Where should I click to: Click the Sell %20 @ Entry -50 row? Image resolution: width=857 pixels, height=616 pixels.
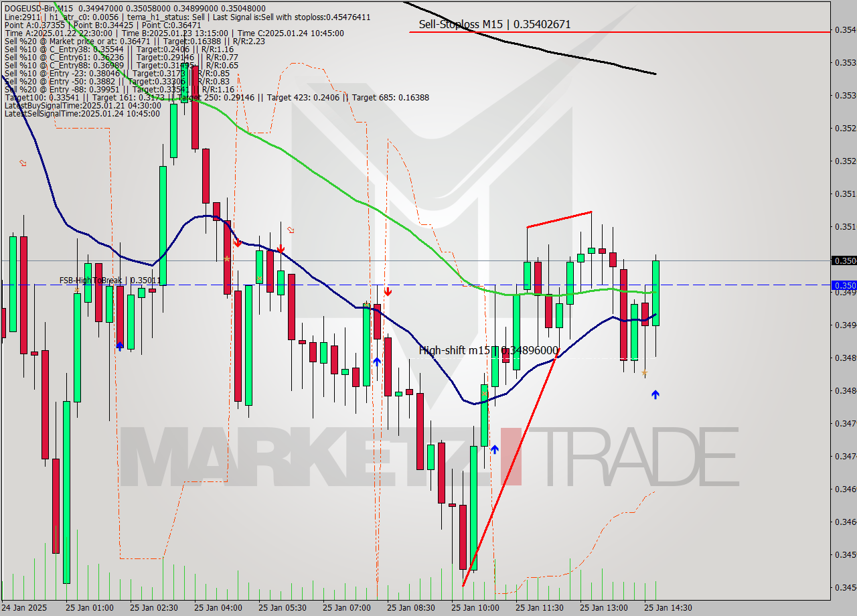(x=116, y=81)
